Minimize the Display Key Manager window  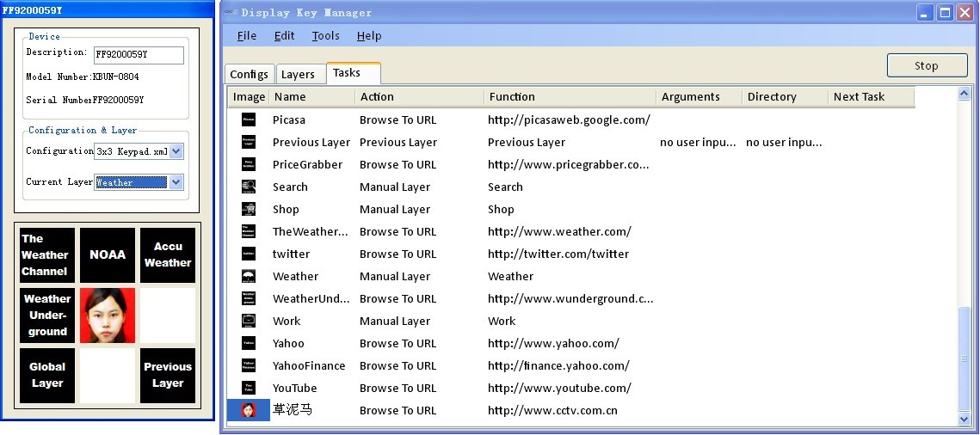click(926, 13)
